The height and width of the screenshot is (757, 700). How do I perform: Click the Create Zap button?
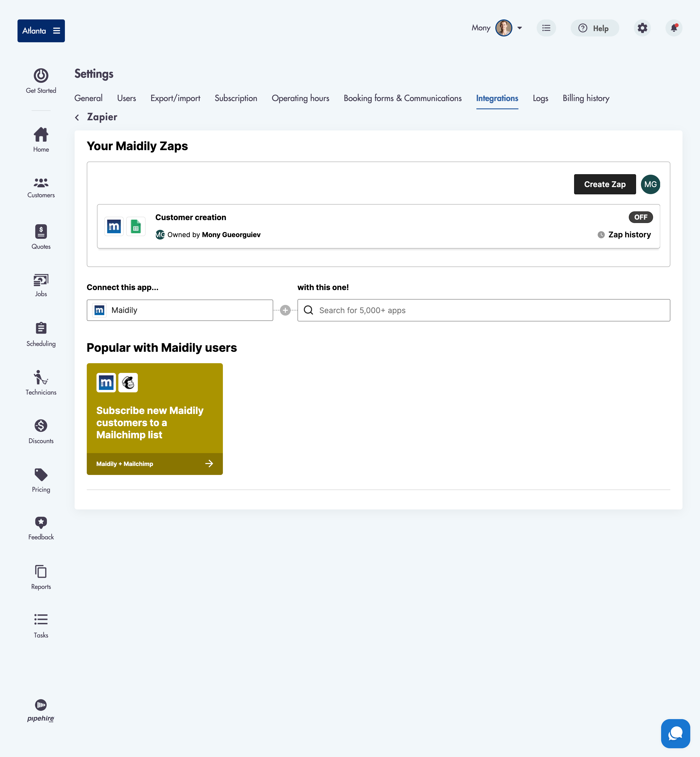coord(604,184)
